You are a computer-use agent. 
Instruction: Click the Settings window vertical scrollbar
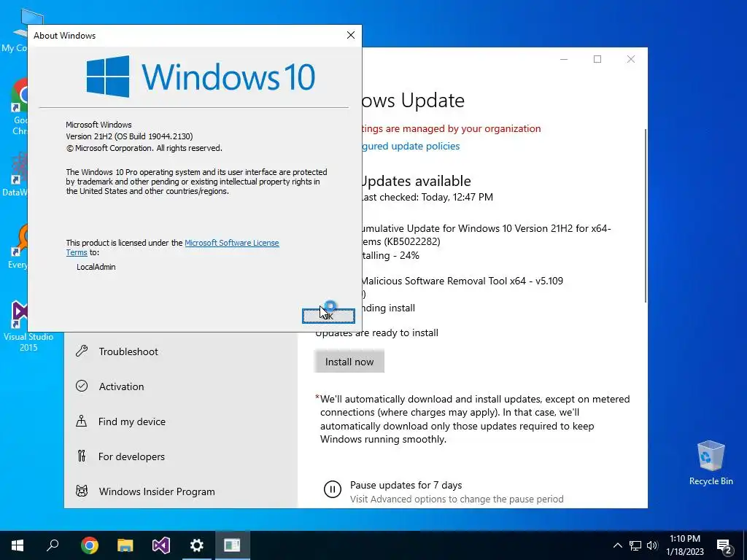tap(646, 215)
